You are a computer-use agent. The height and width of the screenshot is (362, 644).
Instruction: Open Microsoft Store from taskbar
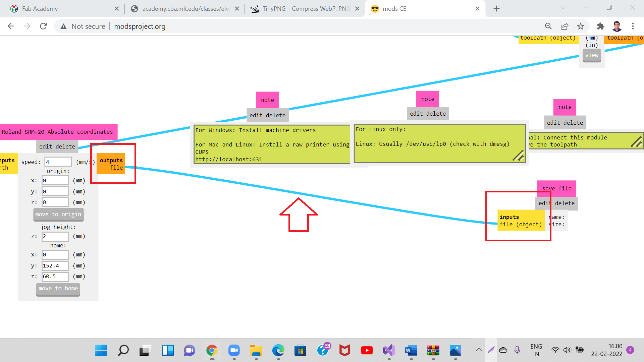(300, 351)
